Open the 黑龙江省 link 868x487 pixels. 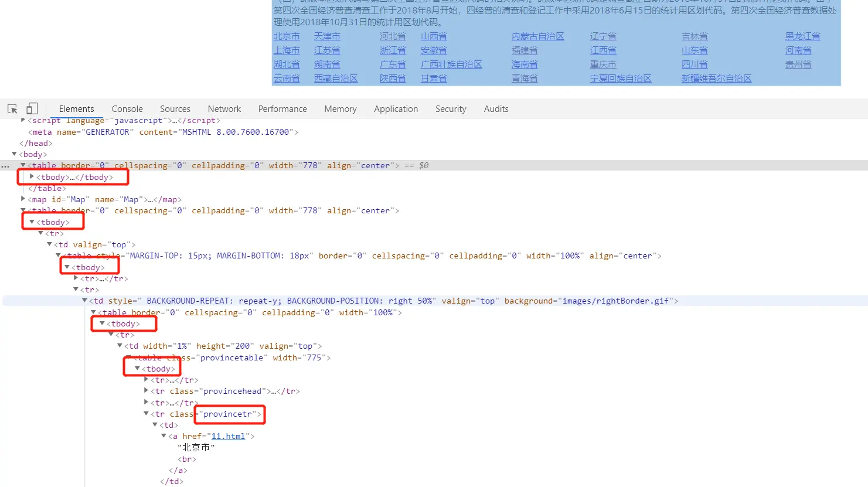[803, 36]
